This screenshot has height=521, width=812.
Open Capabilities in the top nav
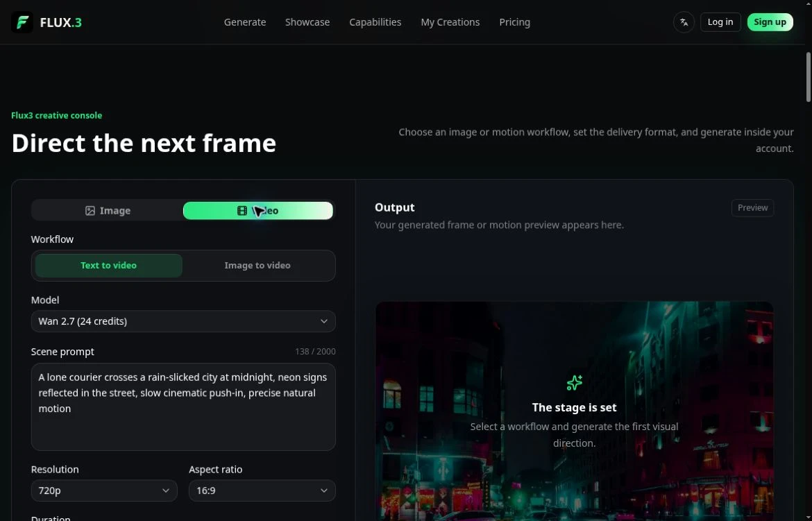click(x=375, y=22)
